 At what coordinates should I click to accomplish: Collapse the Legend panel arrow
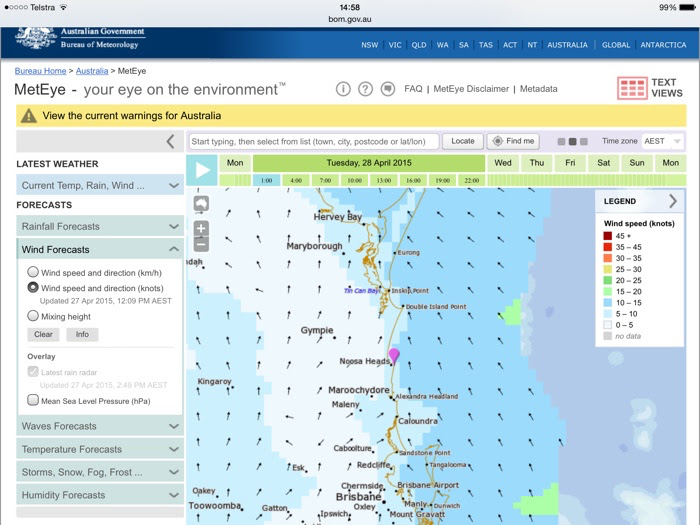pyautogui.click(x=673, y=201)
